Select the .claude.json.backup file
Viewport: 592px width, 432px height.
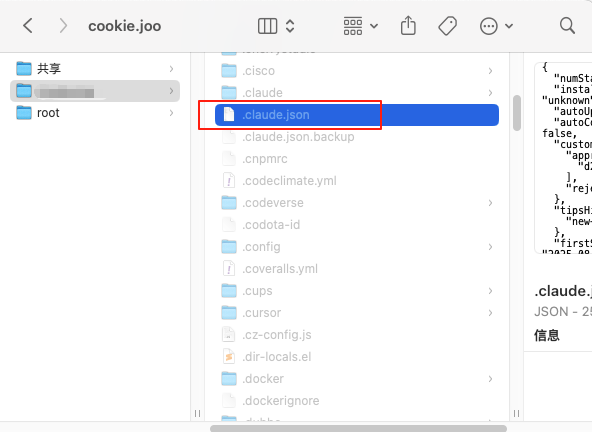[x=357, y=137]
